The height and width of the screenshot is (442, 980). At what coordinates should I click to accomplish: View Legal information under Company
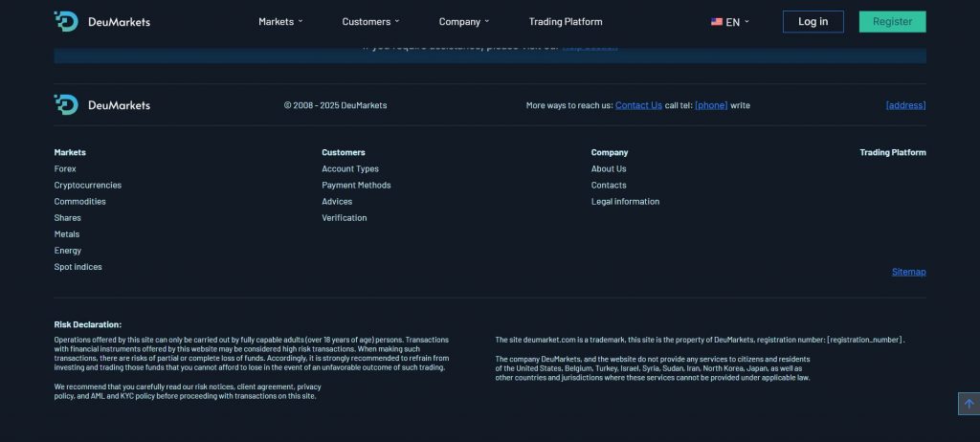pyautogui.click(x=625, y=202)
